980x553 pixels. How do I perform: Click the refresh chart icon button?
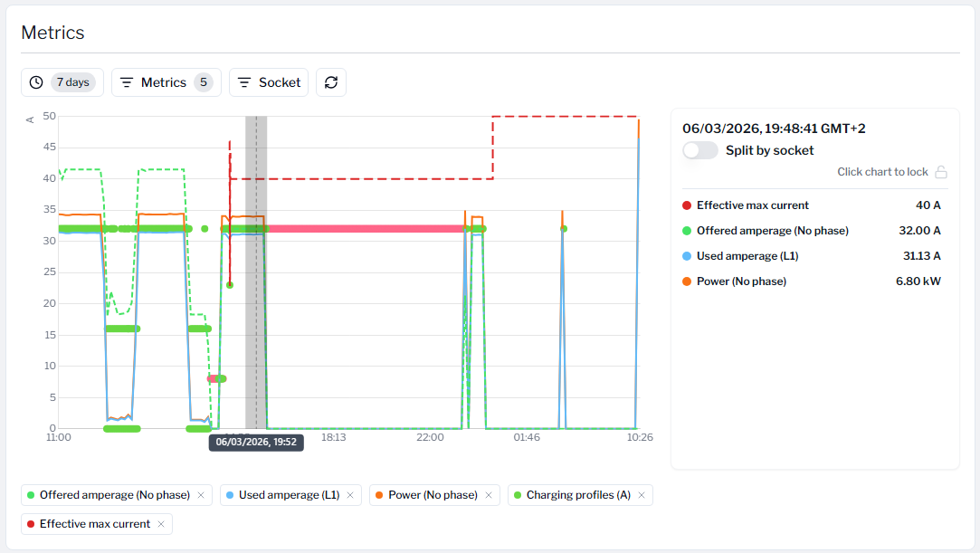(331, 82)
